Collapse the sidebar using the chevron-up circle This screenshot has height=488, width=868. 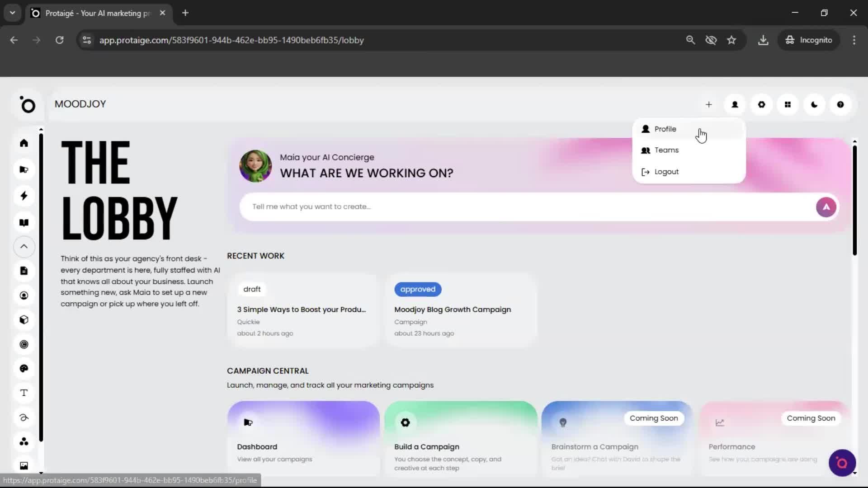point(24,247)
